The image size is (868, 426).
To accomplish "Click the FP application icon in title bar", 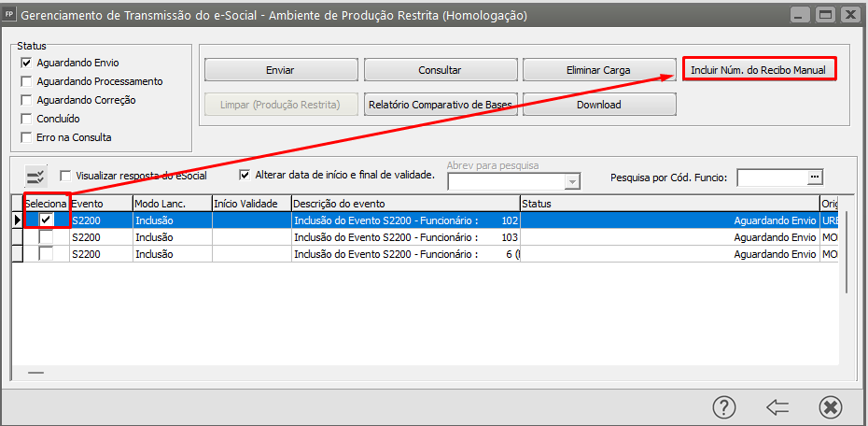I will coord(9,14).
